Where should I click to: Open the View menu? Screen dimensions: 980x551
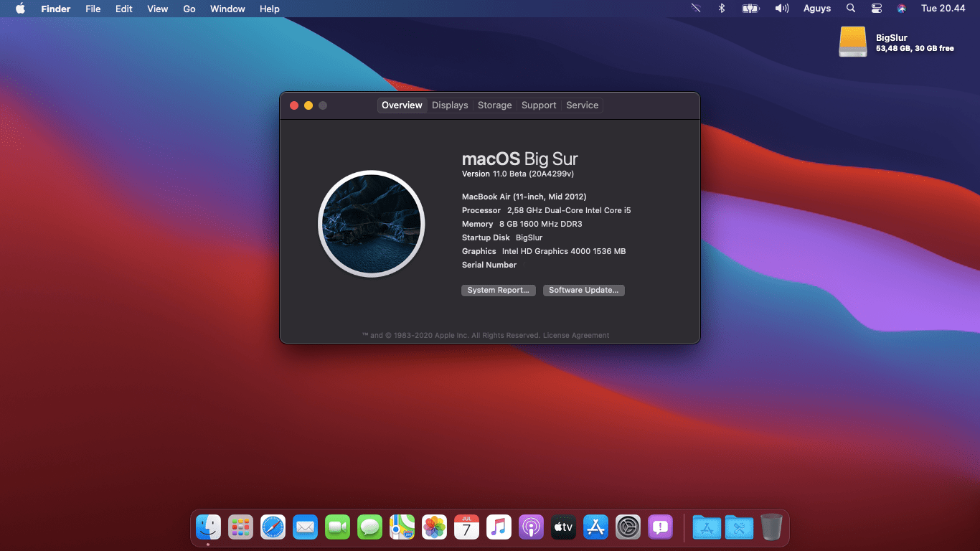[x=157, y=9]
